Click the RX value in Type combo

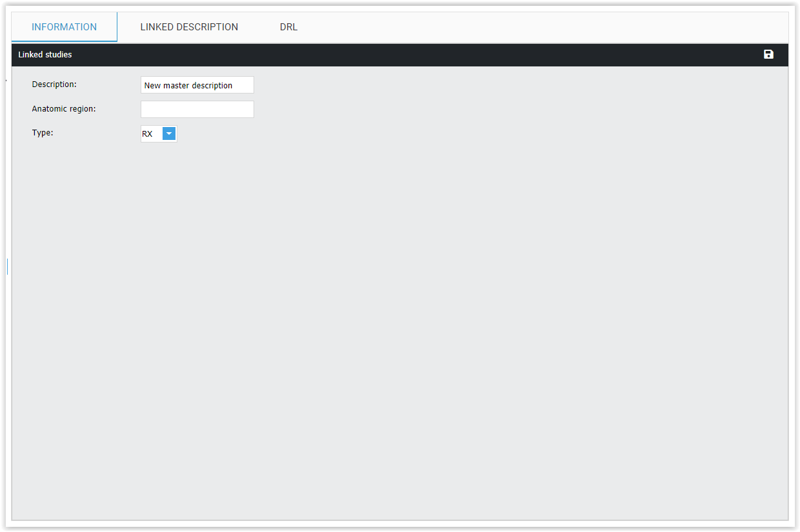(x=148, y=134)
